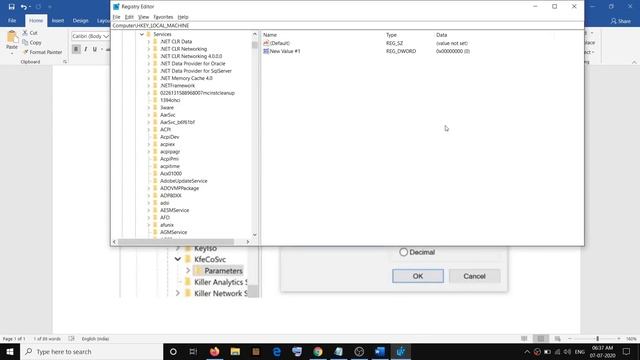Viewport: 640px width, 360px height.
Task: Switch Word to Print Layout view
Action: [540, 339]
